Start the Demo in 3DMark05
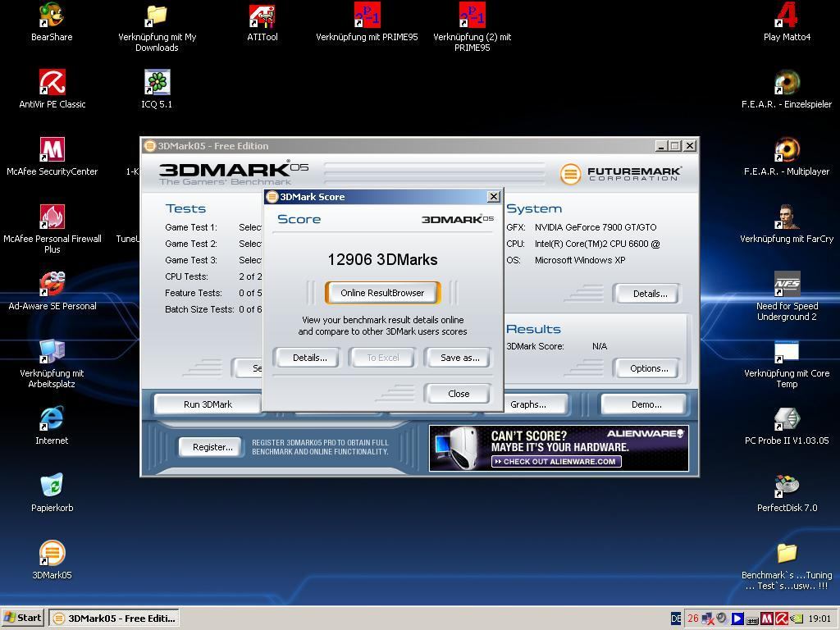The height and width of the screenshot is (630, 840). point(643,404)
